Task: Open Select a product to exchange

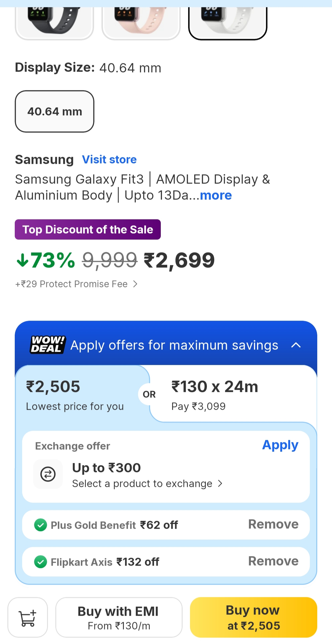Action: tap(147, 484)
